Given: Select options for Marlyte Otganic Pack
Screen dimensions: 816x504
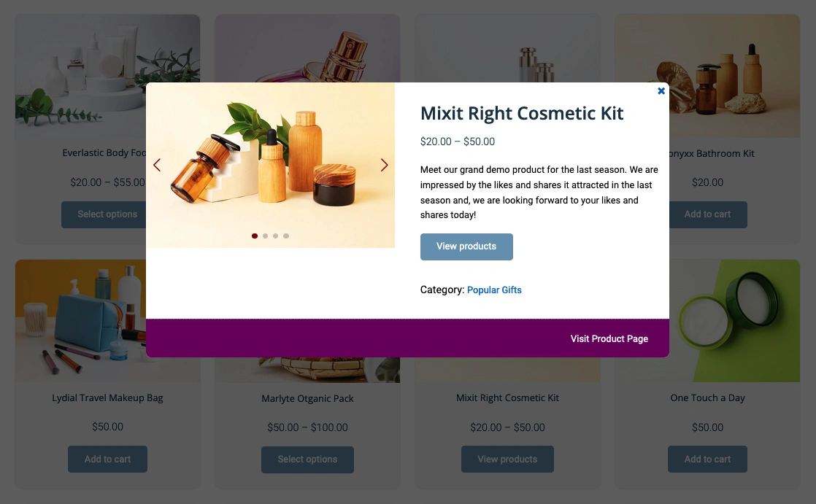Looking at the screenshot, I should coord(307,460).
